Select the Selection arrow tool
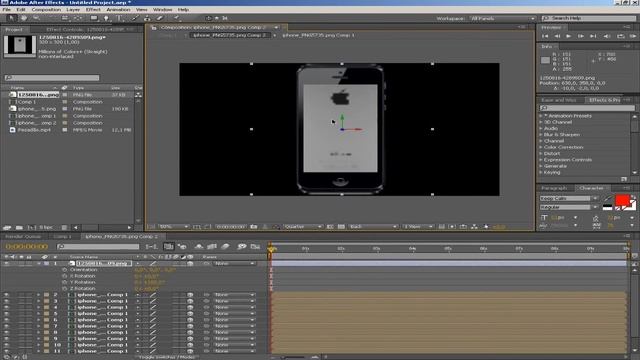This screenshot has height=360, width=640. coord(11,18)
